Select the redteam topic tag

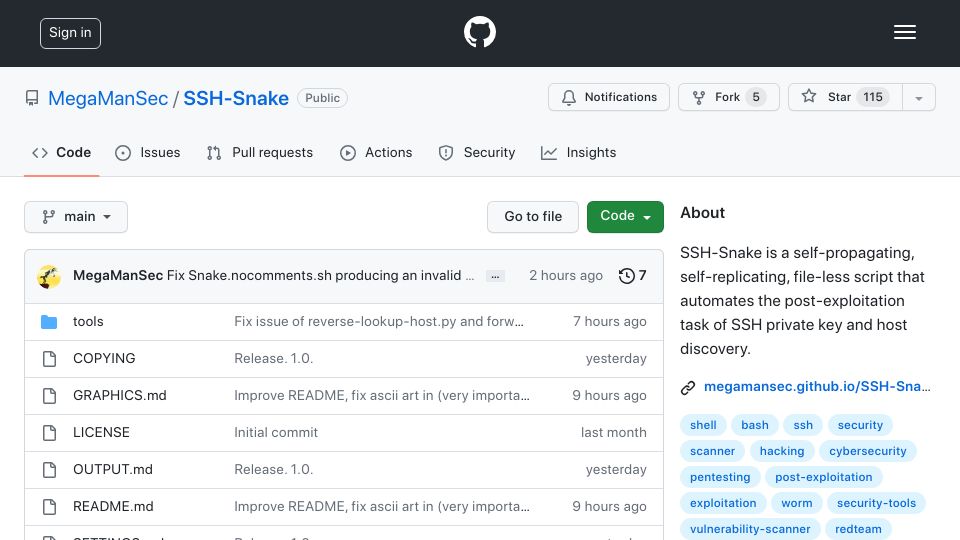858,529
